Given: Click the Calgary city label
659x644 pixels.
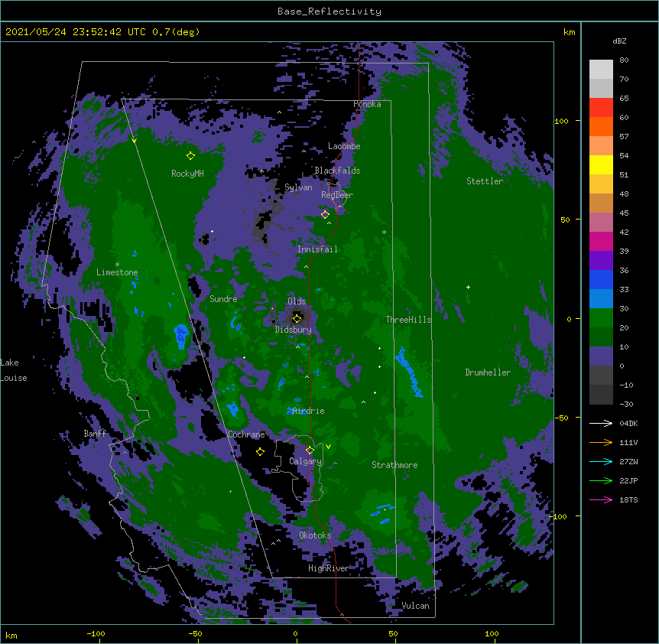Looking at the screenshot, I should click(305, 461).
